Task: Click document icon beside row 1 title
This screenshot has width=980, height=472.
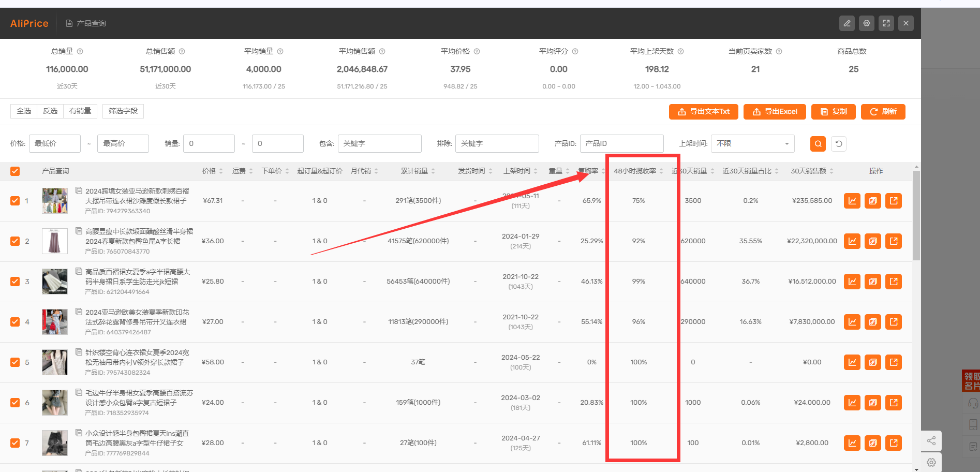Action: coord(79,190)
